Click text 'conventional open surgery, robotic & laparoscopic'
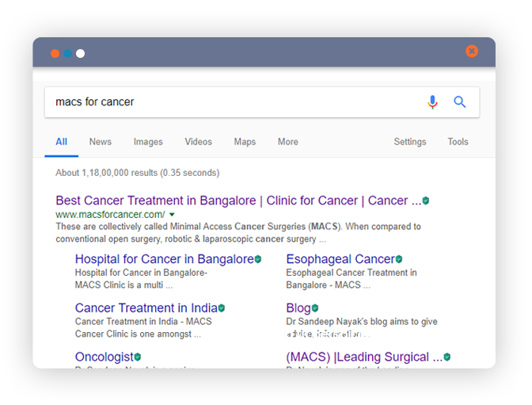Viewport: 532px width, 405px height. click(155, 239)
